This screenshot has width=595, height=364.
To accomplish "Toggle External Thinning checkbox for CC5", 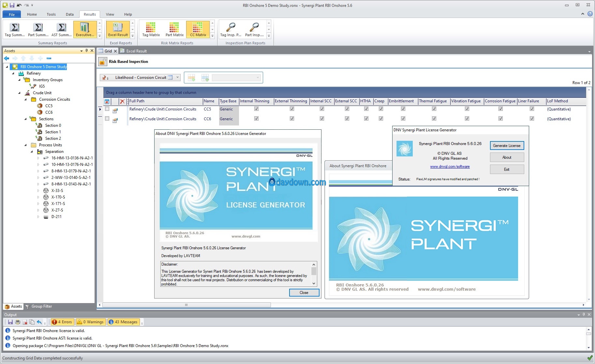I will [x=292, y=109].
